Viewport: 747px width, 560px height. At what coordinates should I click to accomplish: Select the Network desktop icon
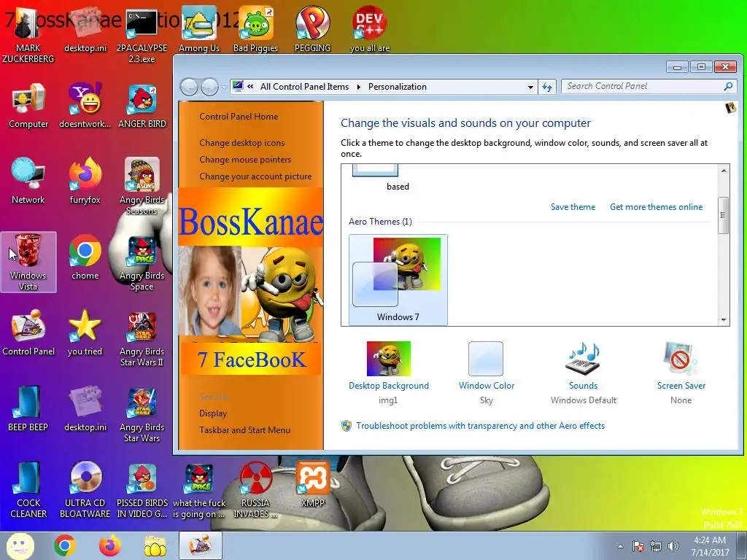pos(28,182)
